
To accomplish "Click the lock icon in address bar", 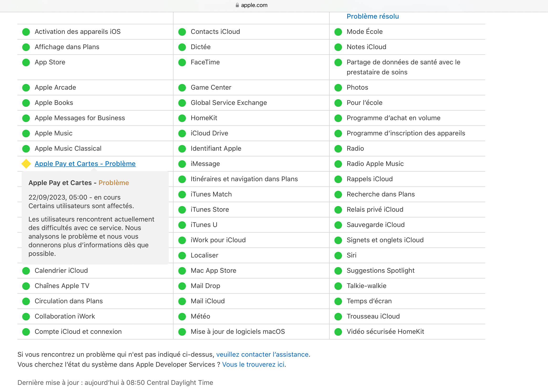I will [237, 5].
